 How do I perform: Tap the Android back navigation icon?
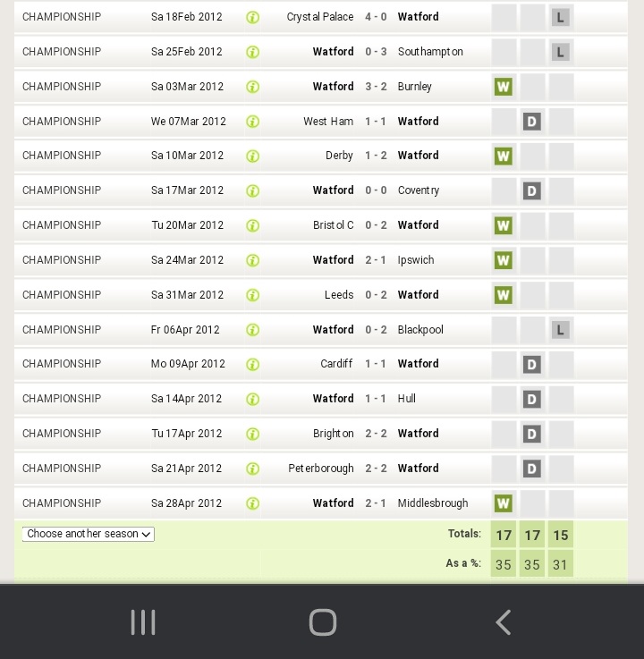tap(504, 622)
